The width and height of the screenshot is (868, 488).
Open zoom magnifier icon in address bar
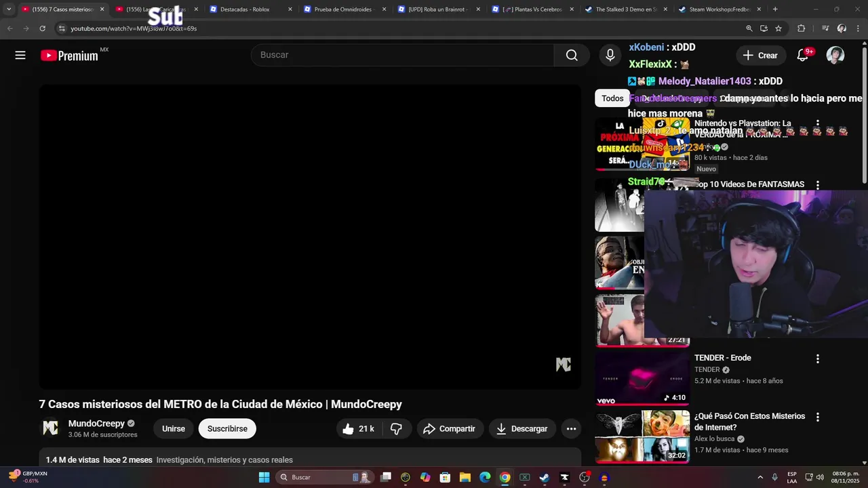click(749, 28)
